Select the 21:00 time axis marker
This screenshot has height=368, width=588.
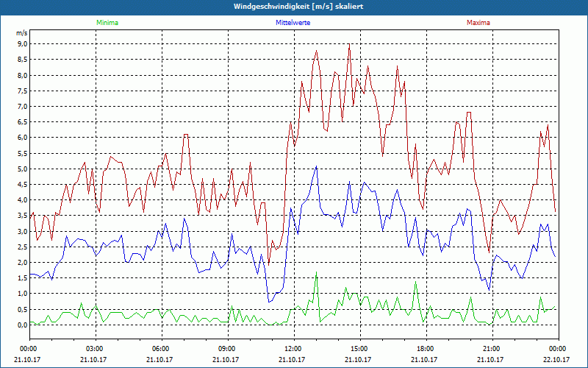492,349
